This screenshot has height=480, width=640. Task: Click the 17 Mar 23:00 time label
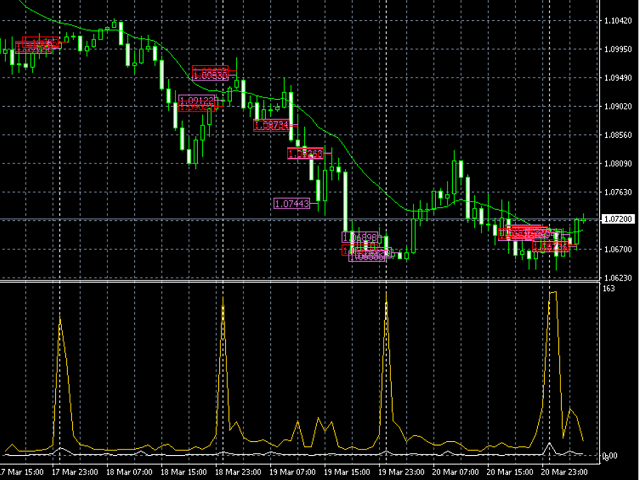[75, 472]
